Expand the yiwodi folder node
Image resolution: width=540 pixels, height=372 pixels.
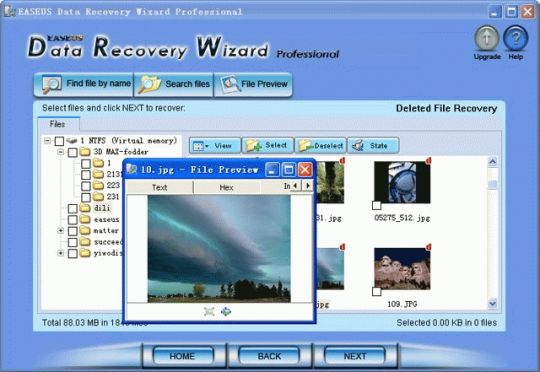point(61,254)
